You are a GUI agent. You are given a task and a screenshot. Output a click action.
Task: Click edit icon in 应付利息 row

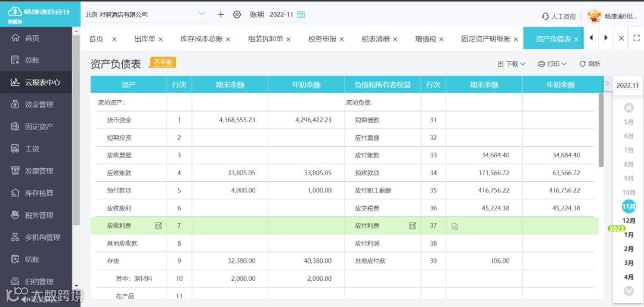coord(413,225)
